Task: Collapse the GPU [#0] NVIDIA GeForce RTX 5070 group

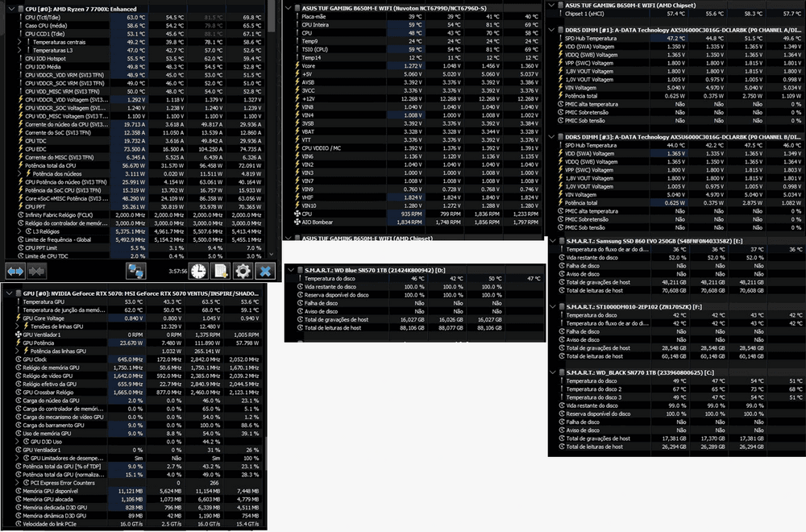Action: [x=9, y=293]
